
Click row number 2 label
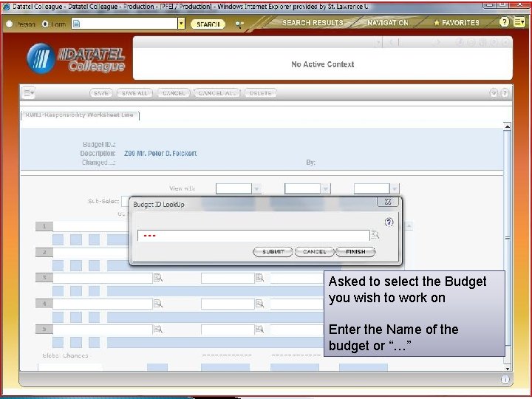44,252
